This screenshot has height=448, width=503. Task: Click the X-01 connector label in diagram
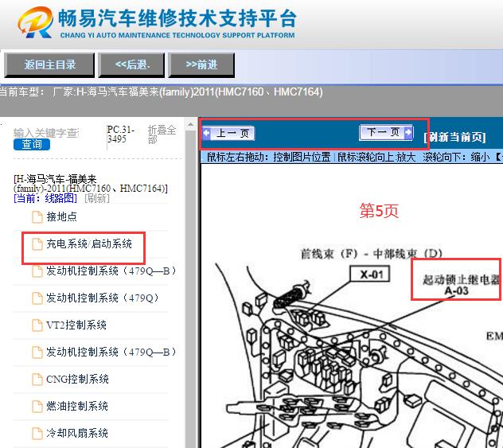[x=370, y=275]
